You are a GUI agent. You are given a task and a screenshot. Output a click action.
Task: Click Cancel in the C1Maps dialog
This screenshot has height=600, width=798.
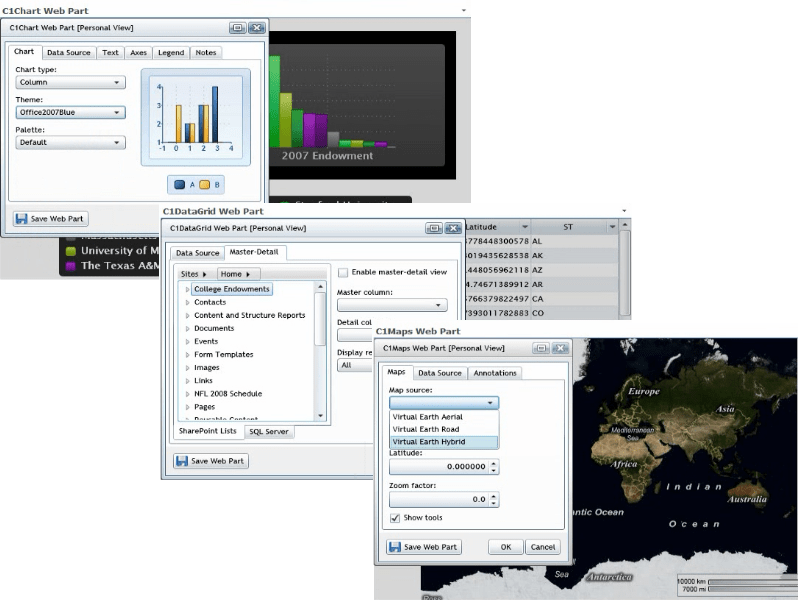click(543, 547)
